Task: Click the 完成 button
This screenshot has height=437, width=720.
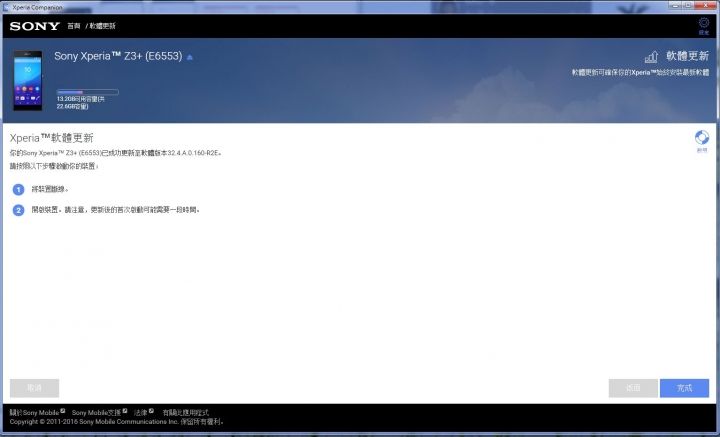Action: point(684,388)
